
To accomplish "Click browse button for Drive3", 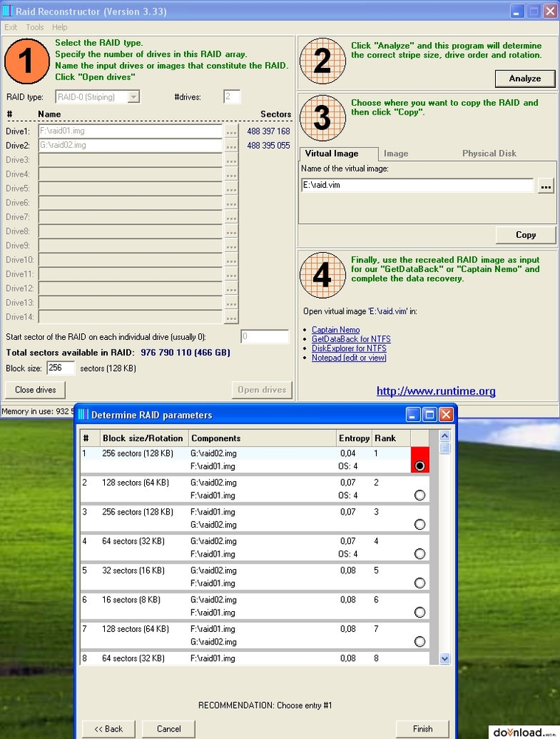I will pyautogui.click(x=231, y=160).
